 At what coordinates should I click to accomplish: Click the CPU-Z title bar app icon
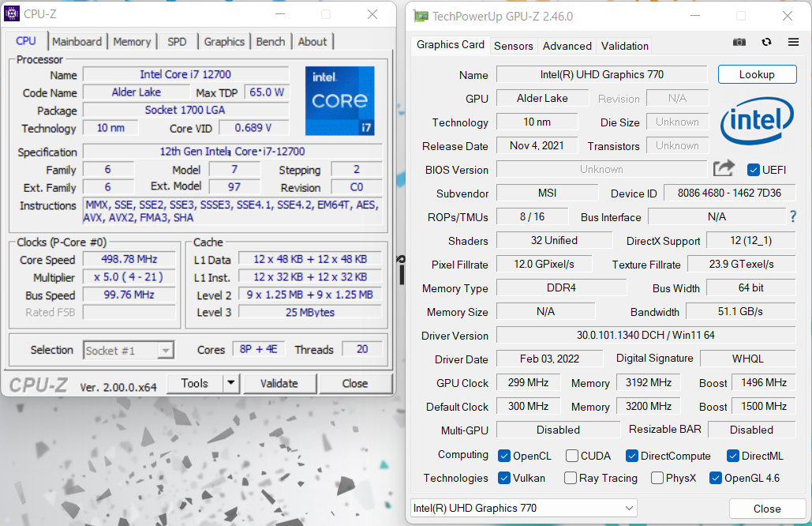pyautogui.click(x=13, y=14)
